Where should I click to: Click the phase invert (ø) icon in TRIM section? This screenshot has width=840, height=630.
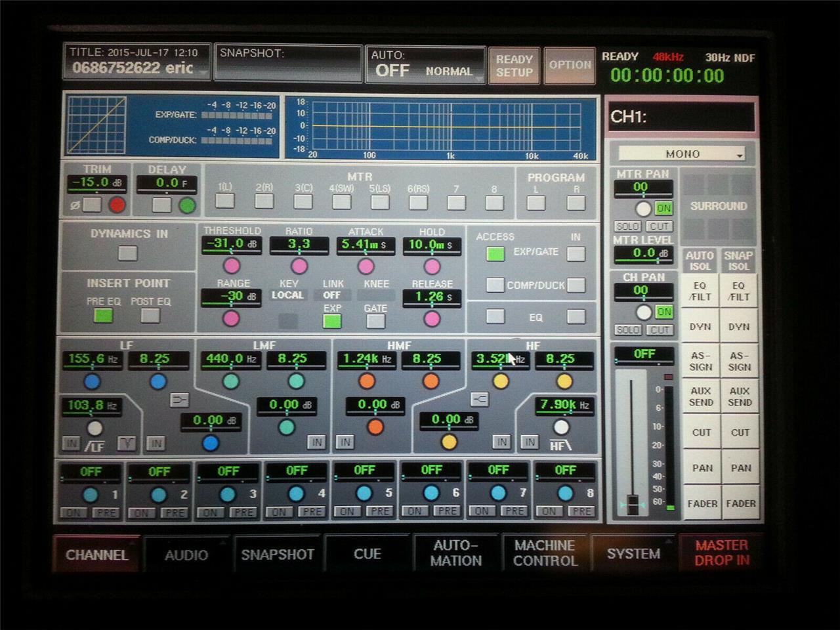(74, 204)
